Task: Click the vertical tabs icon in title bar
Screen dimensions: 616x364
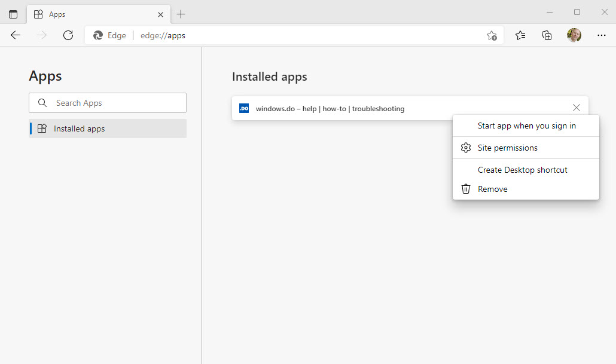Action: point(13,14)
